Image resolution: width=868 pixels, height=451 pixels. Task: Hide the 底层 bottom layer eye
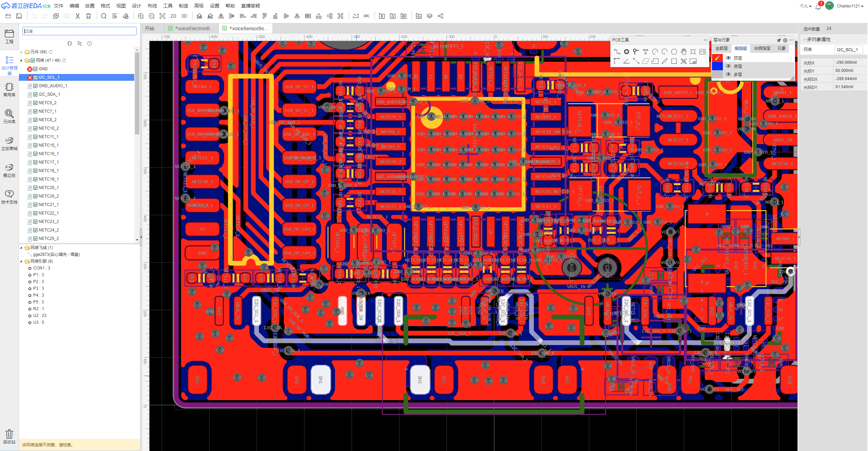(x=728, y=66)
